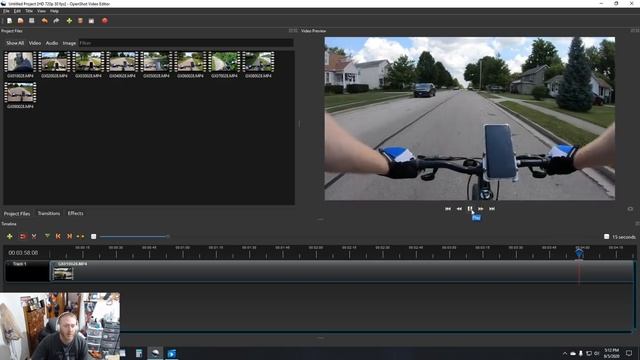This screenshot has height=360, width=640.
Task: Click the project files Filter text field
Action: click(x=186, y=43)
